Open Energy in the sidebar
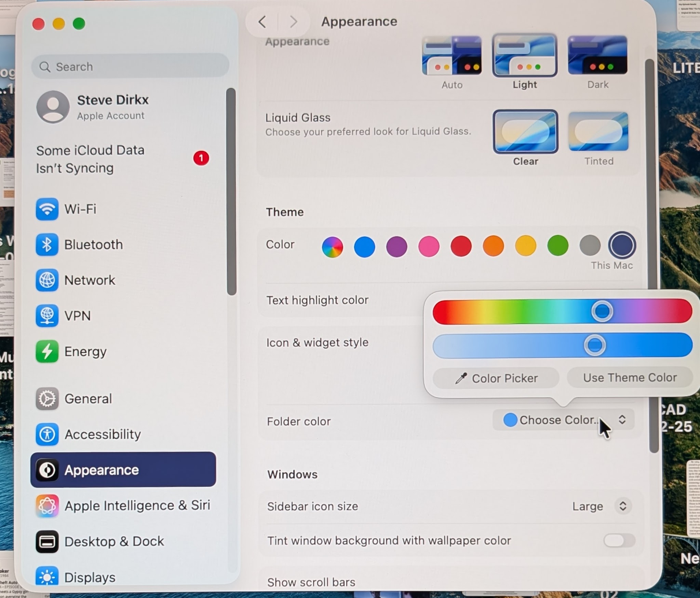 [123, 351]
